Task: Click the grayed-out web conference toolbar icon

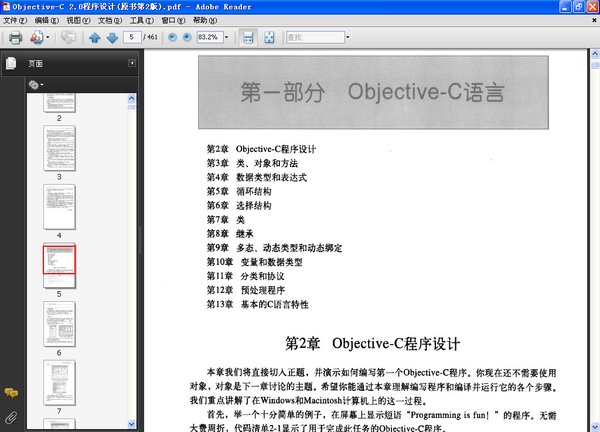Action: tap(68, 37)
